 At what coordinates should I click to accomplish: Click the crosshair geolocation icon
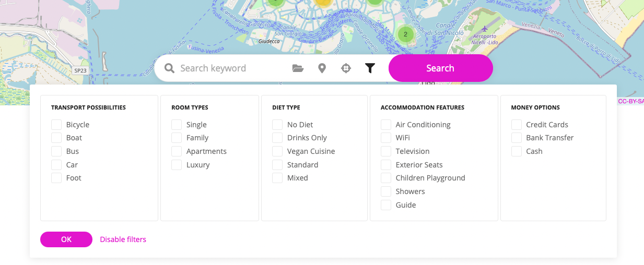pyautogui.click(x=346, y=68)
